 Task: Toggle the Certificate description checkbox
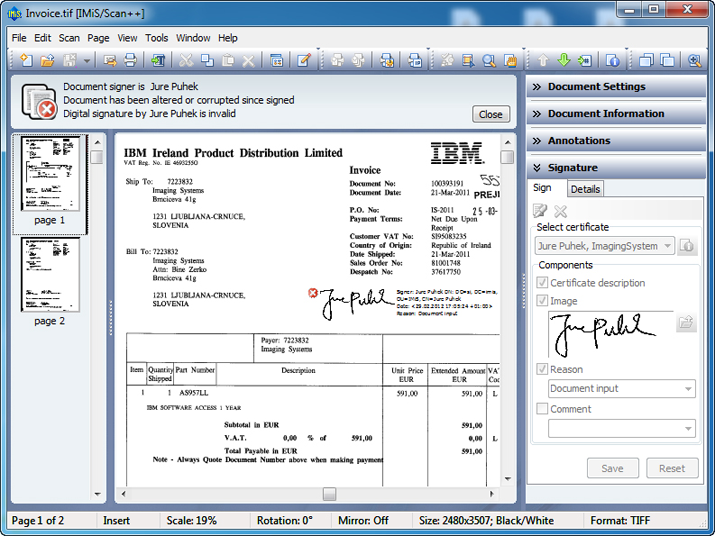[542, 283]
